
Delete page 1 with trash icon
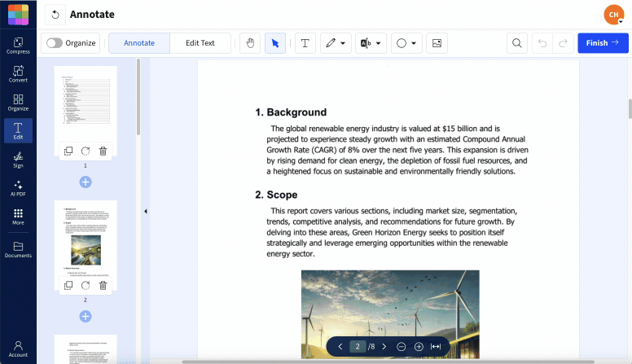[x=103, y=151]
